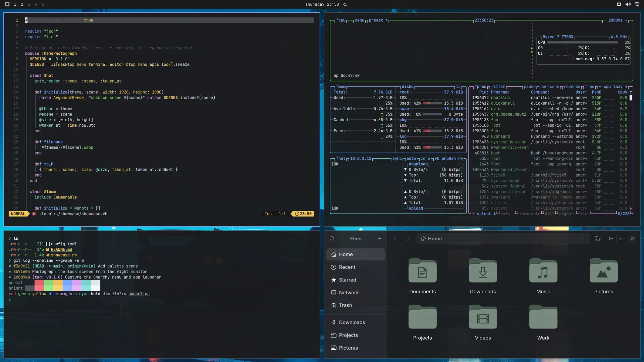Click the red swatch in terminal color palette
Viewport: 644px width, 362px height.
click(x=39, y=286)
